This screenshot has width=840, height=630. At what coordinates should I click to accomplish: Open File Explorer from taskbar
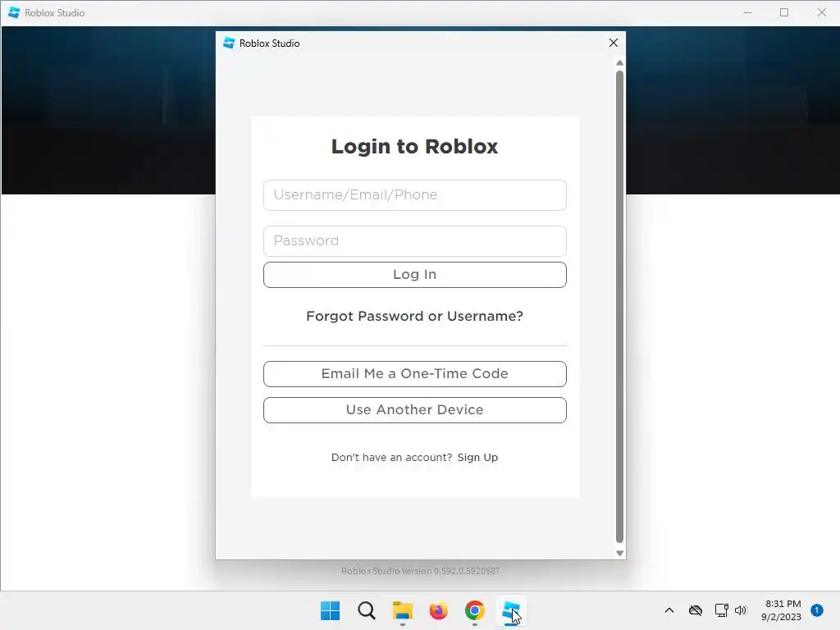click(x=402, y=610)
